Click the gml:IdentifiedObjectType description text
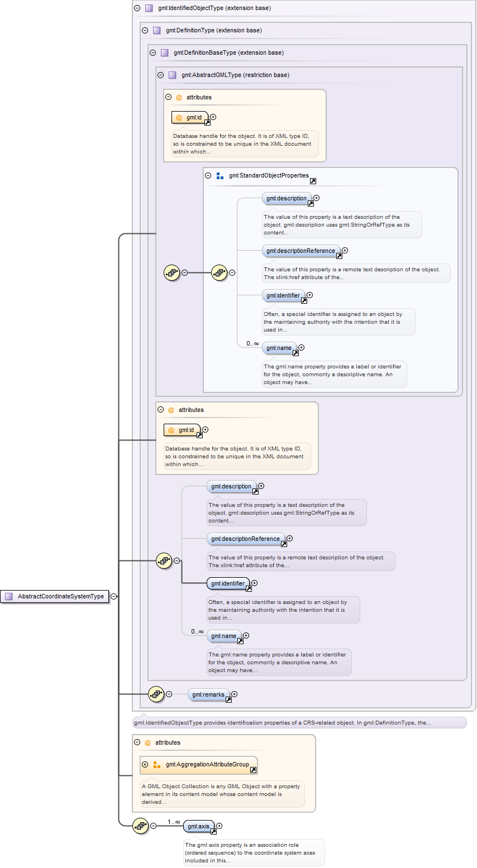The image size is (477, 868). point(282,723)
